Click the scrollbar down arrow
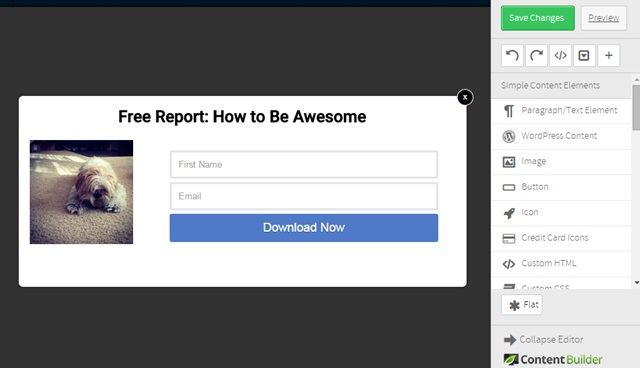The image size is (640, 368). [x=636, y=283]
